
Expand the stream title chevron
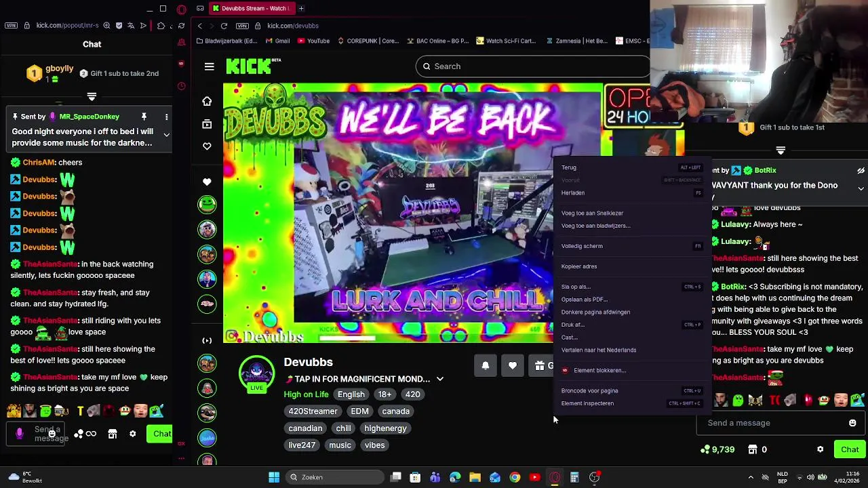coord(439,379)
